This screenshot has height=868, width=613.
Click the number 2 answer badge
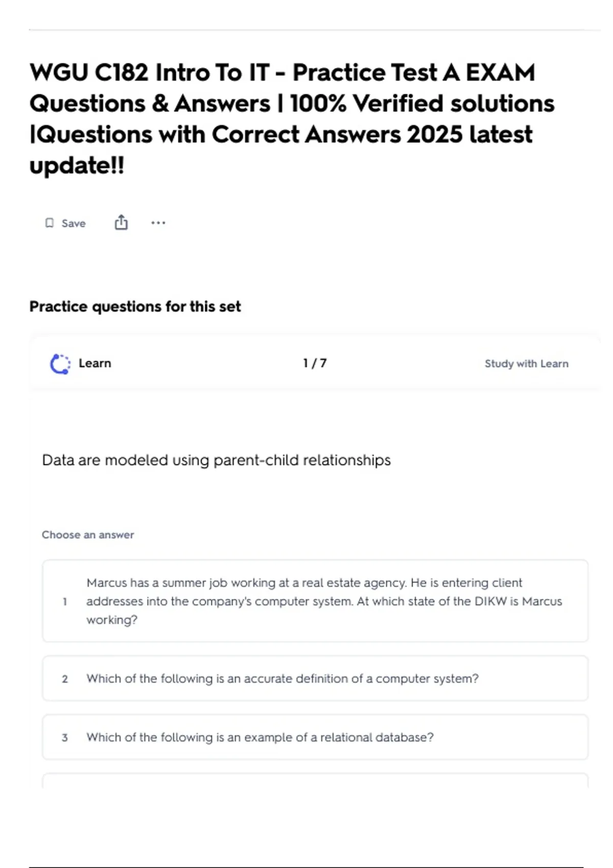click(65, 679)
